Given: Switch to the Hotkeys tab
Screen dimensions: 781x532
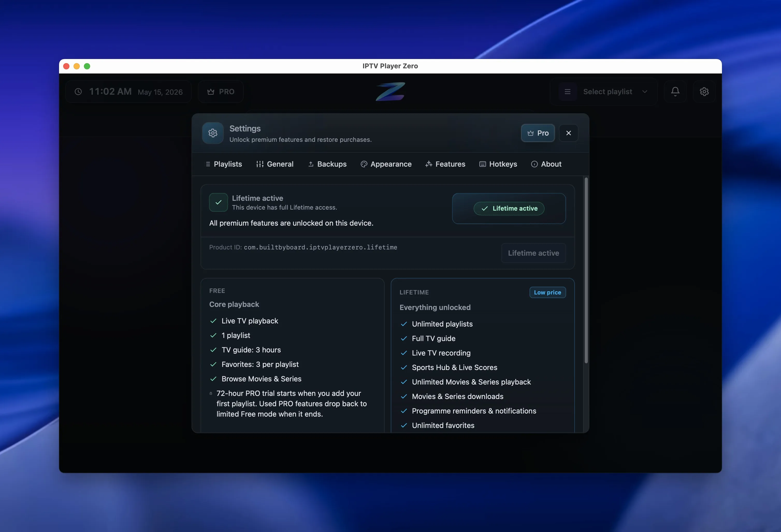Looking at the screenshot, I should (498, 164).
